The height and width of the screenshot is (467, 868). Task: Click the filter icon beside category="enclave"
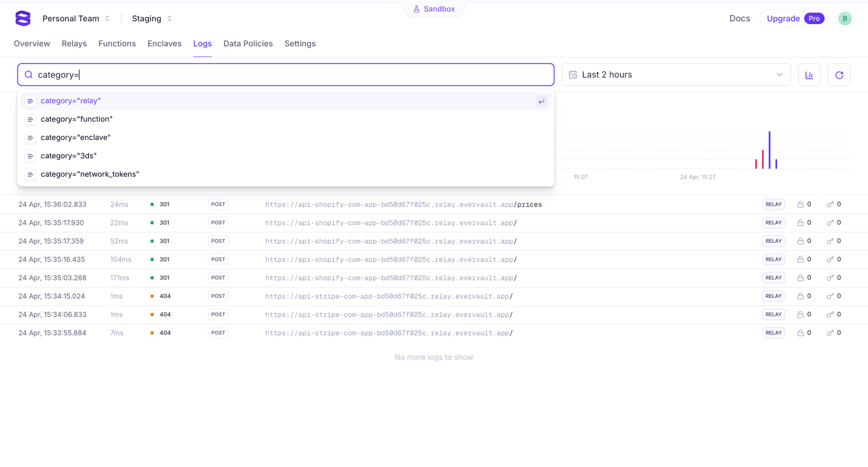pyautogui.click(x=30, y=138)
